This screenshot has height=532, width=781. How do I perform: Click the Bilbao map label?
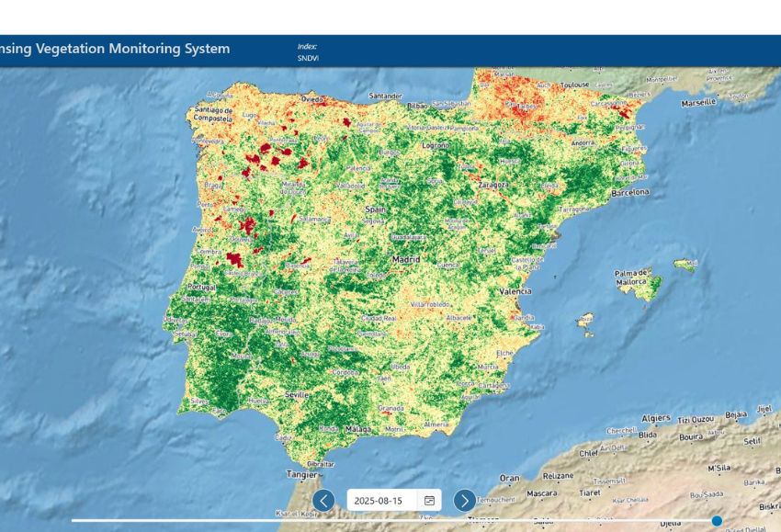(x=417, y=106)
